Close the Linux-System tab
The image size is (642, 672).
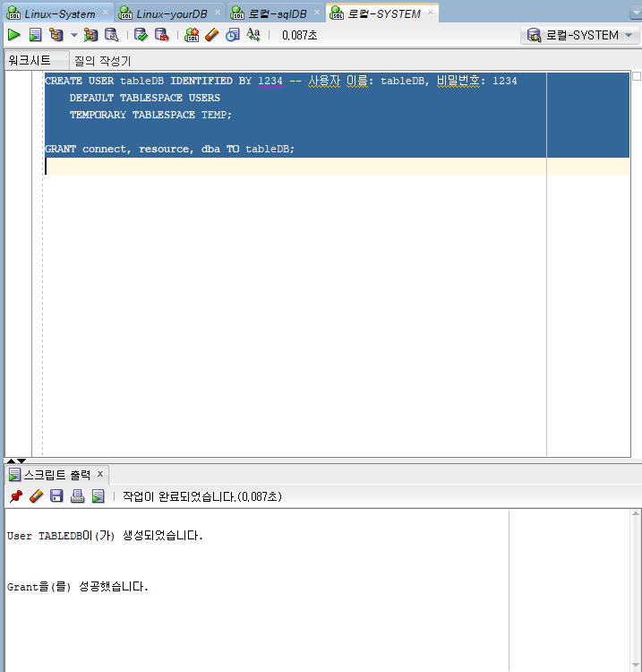(x=106, y=13)
